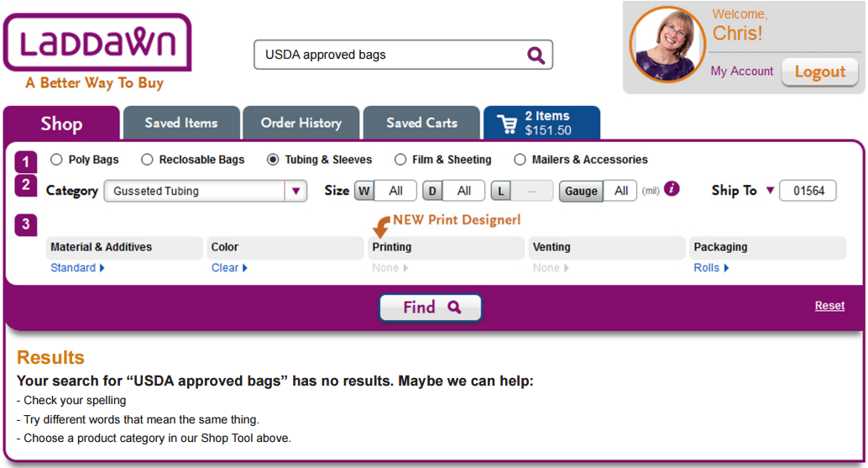
Task: Open the Saved Carts tab
Action: tap(421, 123)
